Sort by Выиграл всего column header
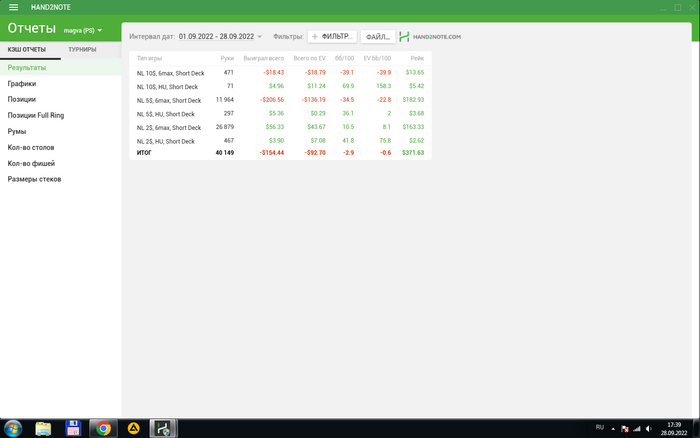700x438 pixels. [263, 58]
